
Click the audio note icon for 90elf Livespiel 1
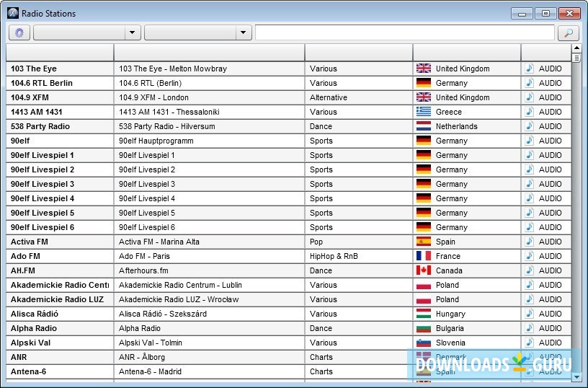529,155
